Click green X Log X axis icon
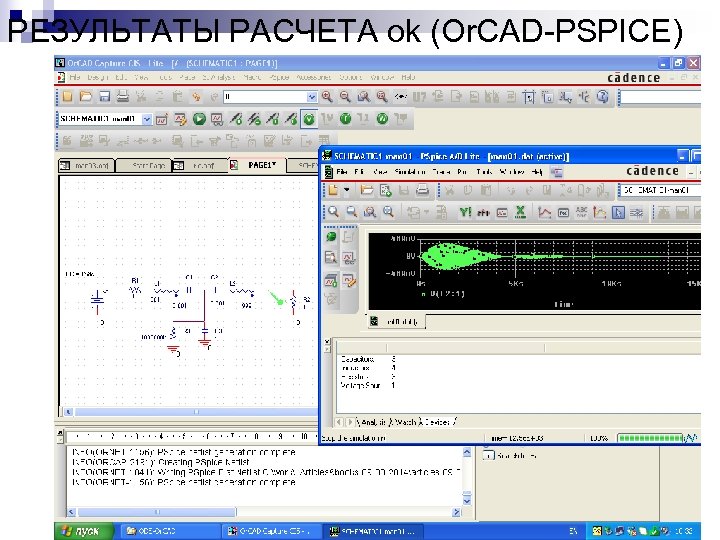Screen dimensions: 720x540 coord(520,212)
